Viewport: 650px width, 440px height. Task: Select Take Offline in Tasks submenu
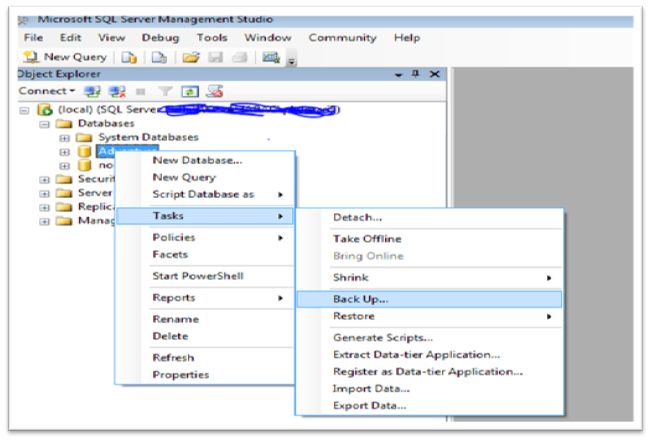point(367,239)
